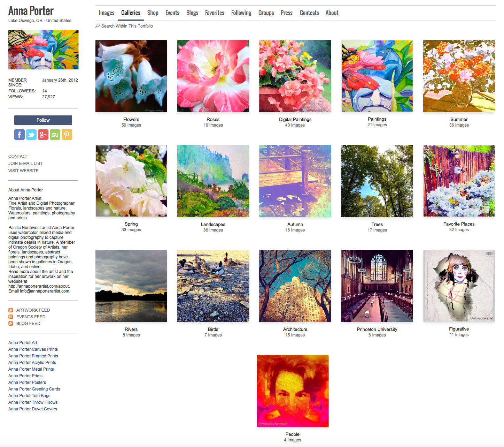Viewport: 504px width, 447px height.
Task: Open the Flowers gallery thumbnail
Action: pyautogui.click(x=131, y=76)
